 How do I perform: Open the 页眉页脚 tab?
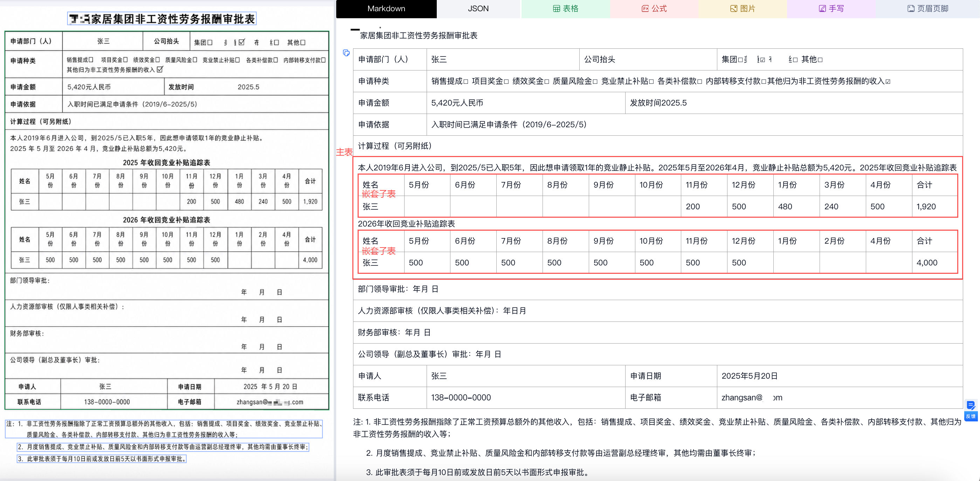[927, 9]
